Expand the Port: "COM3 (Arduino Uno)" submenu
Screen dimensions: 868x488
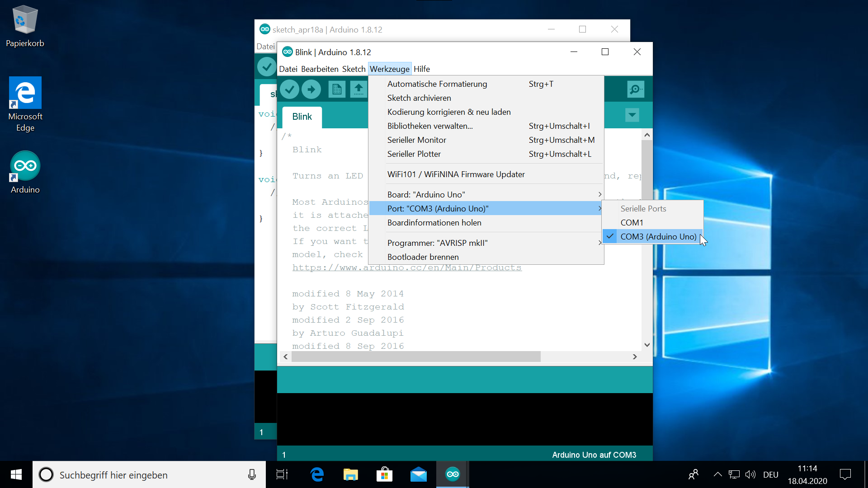pos(486,209)
